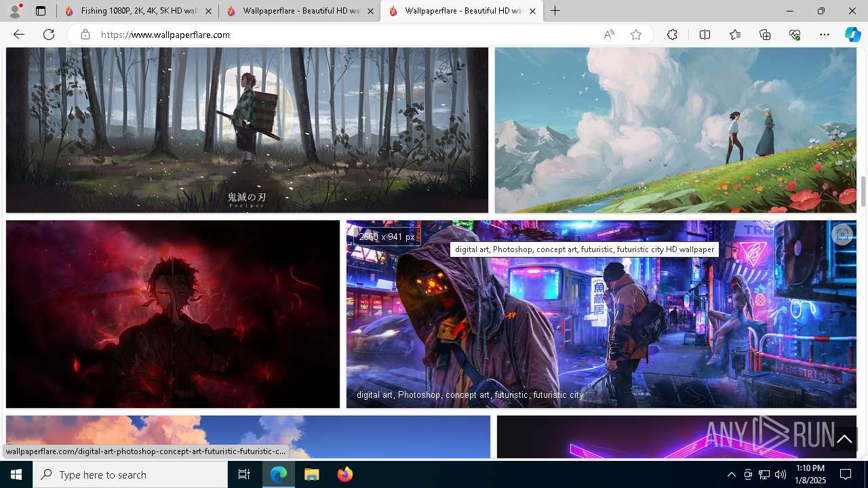
Task: Open a new browser tab
Action: (x=555, y=11)
